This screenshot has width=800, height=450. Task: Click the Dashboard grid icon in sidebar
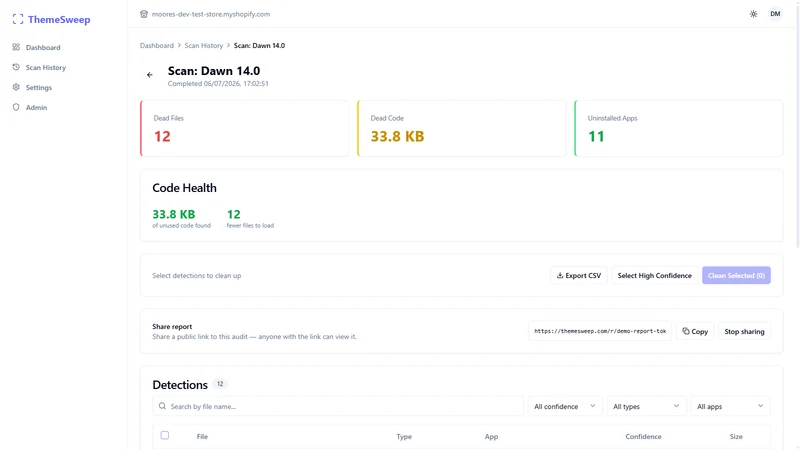pyautogui.click(x=16, y=47)
